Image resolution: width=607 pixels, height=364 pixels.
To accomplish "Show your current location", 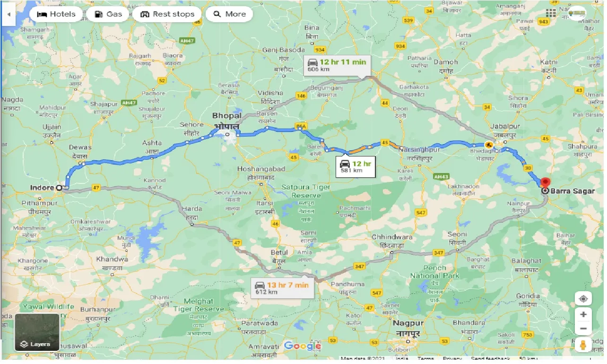I will click(583, 299).
